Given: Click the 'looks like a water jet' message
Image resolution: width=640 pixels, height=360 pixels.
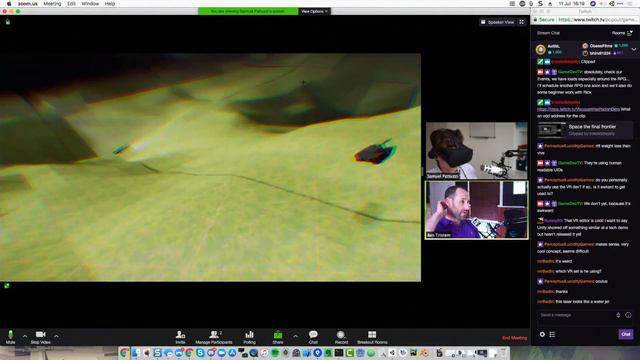Looking at the screenshot, I should coord(582,302).
